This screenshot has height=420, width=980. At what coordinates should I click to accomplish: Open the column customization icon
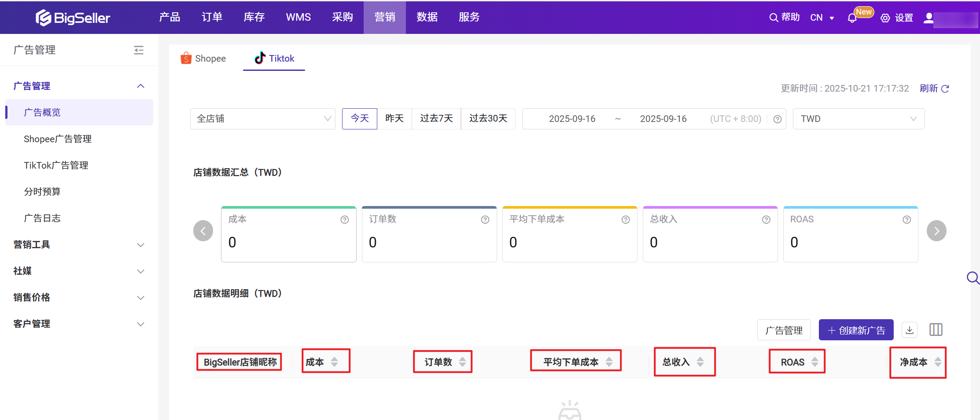[x=936, y=330]
